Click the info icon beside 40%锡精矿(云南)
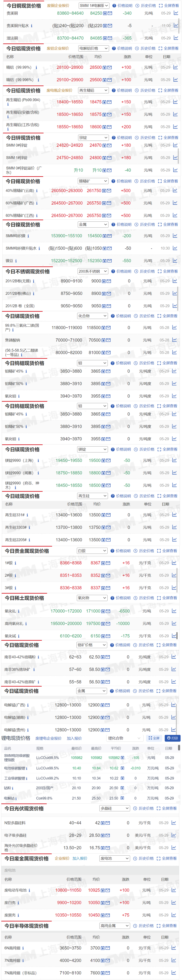182x980 pixels. click(37, 190)
